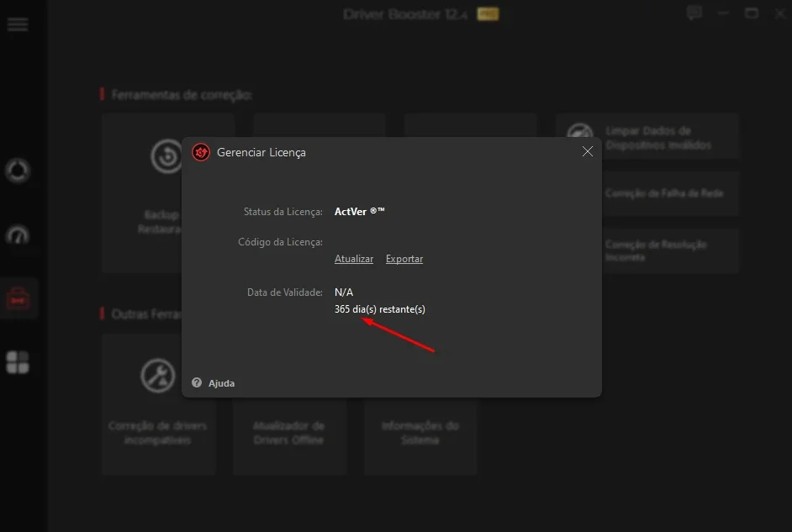This screenshot has height=532, width=792.
Task: Click the wrench icon for incompatible drivers
Action: [158, 376]
